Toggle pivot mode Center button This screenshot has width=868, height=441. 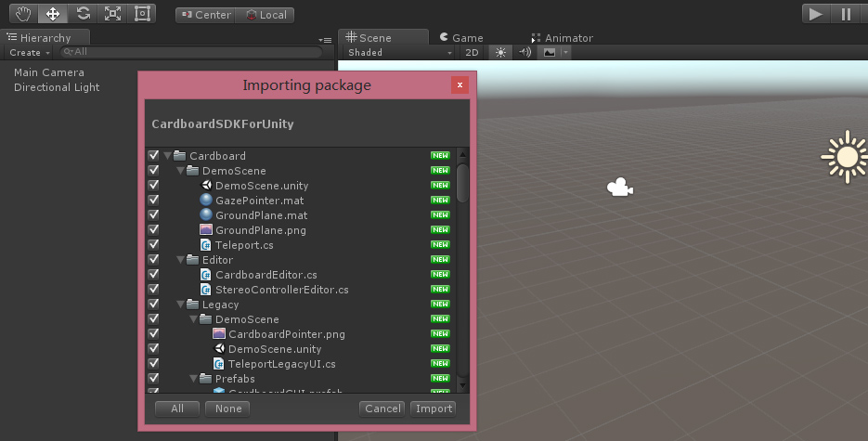tap(205, 15)
